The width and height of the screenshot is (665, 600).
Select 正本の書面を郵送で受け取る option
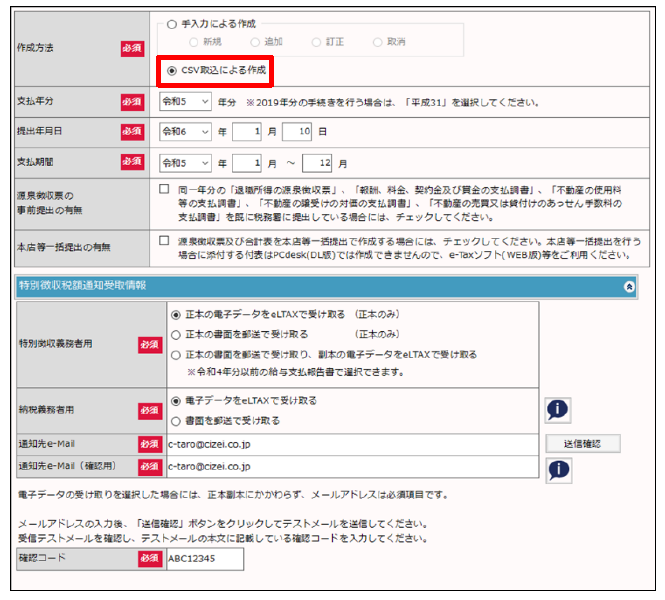[176, 334]
